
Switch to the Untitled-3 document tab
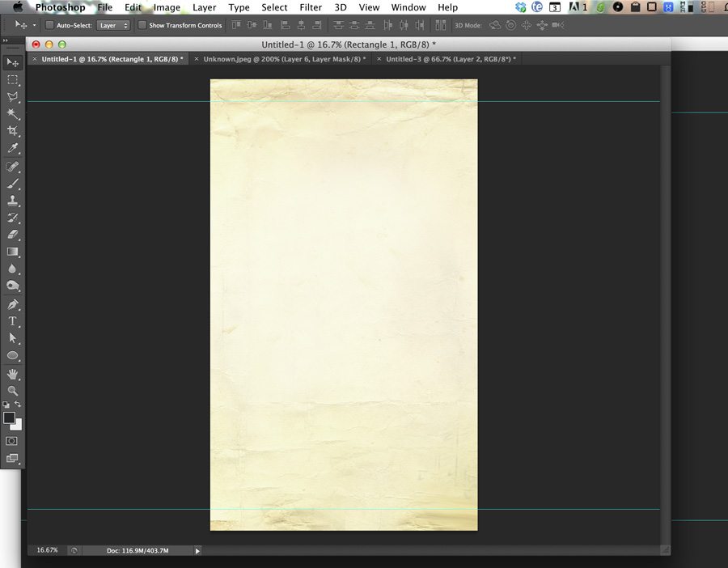tap(451, 59)
